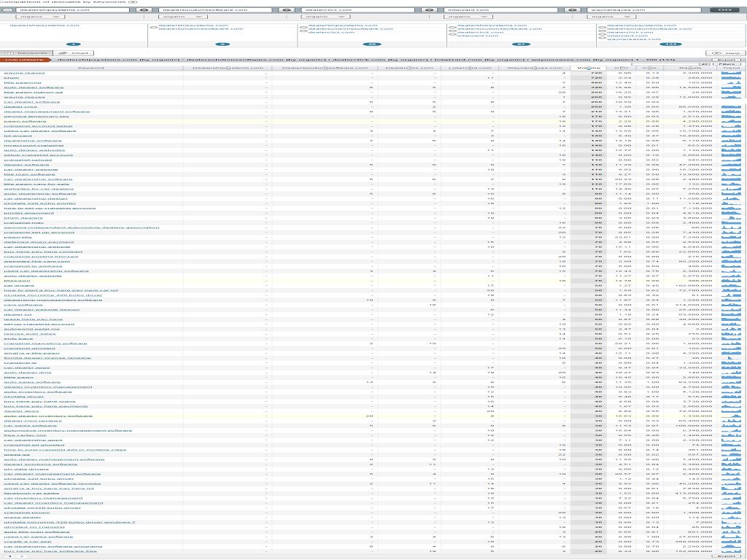This screenshot has height=560, width=747.
Task: Click the table search field beside Filters
Action: click(x=667, y=64)
